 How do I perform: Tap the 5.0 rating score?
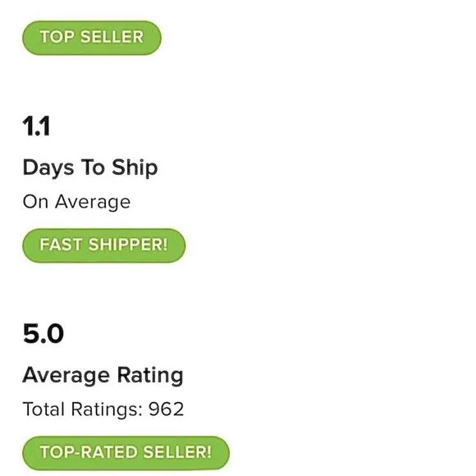[x=43, y=334]
